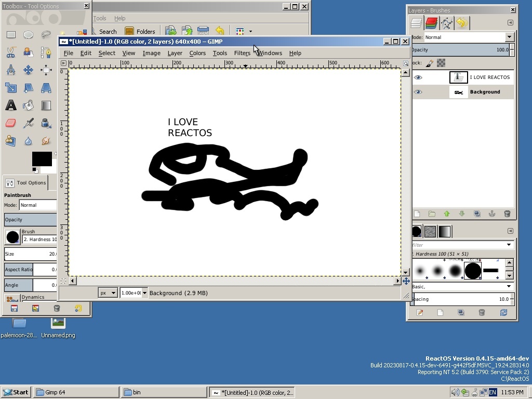Swap foreground and background colors arrow
532x399 pixels.
tap(55, 154)
